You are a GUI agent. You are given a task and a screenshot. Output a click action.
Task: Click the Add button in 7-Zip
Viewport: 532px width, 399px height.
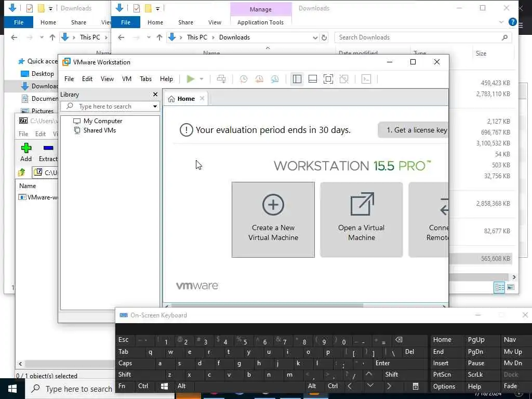tap(26, 152)
